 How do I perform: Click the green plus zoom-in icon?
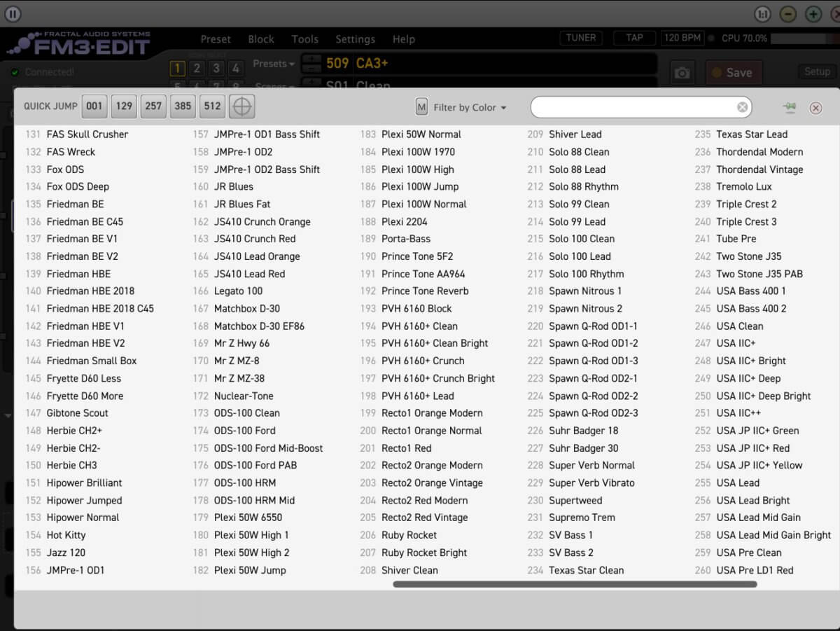pyautogui.click(x=813, y=14)
